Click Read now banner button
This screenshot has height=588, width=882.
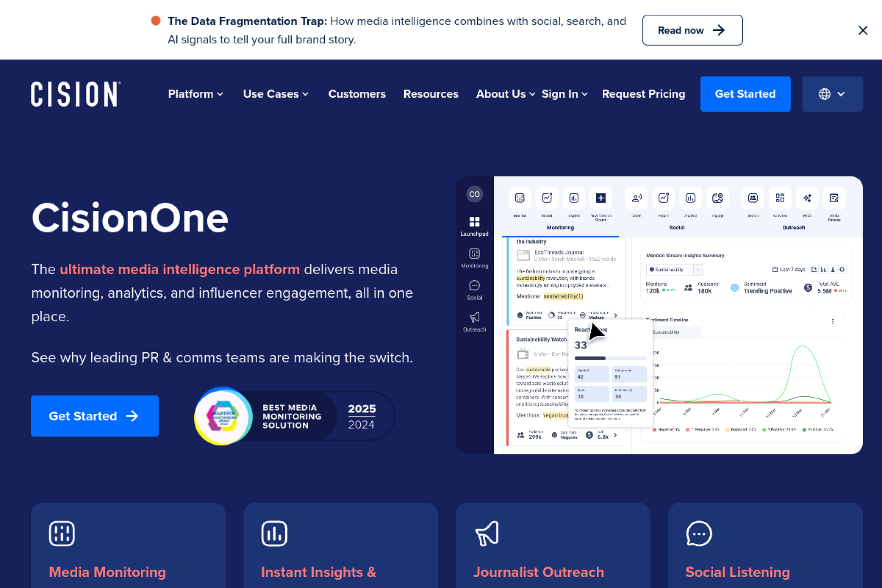(692, 30)
